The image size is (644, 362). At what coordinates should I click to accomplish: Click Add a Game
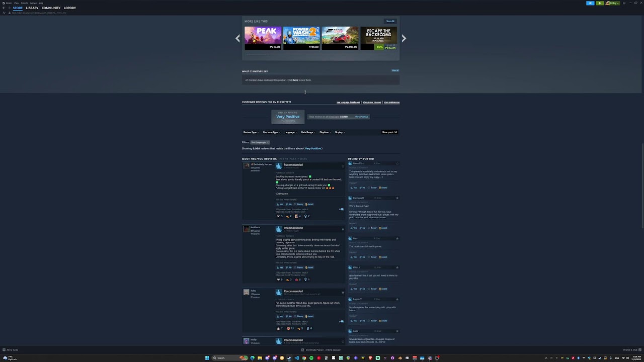(11, 350)
